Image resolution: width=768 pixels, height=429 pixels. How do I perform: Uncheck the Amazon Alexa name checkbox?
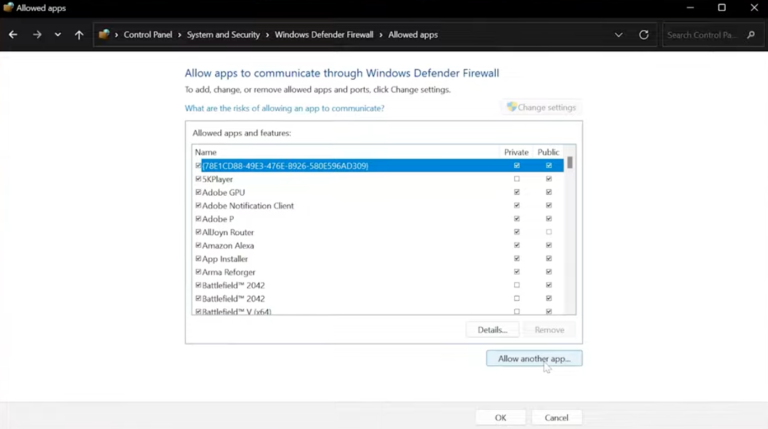pyautogui.click(x=198, y=245)
